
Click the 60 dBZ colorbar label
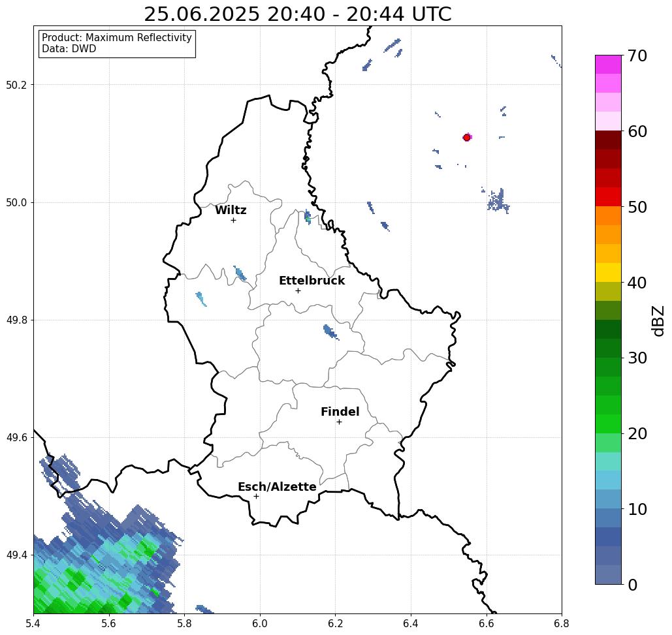tap(637, 131)
